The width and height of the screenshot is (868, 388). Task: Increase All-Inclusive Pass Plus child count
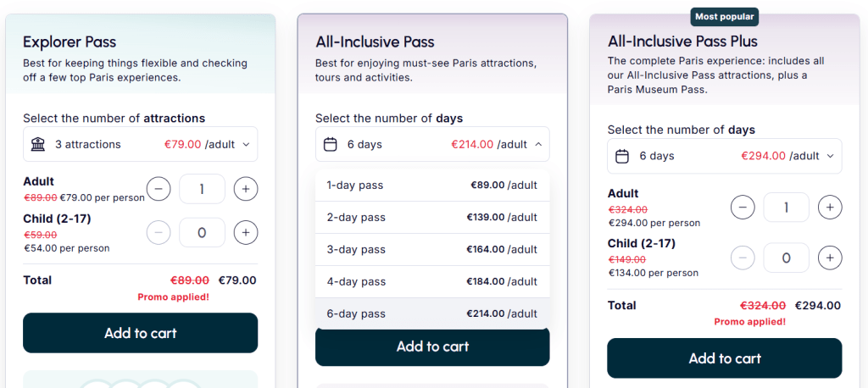(x=830, y=258)
